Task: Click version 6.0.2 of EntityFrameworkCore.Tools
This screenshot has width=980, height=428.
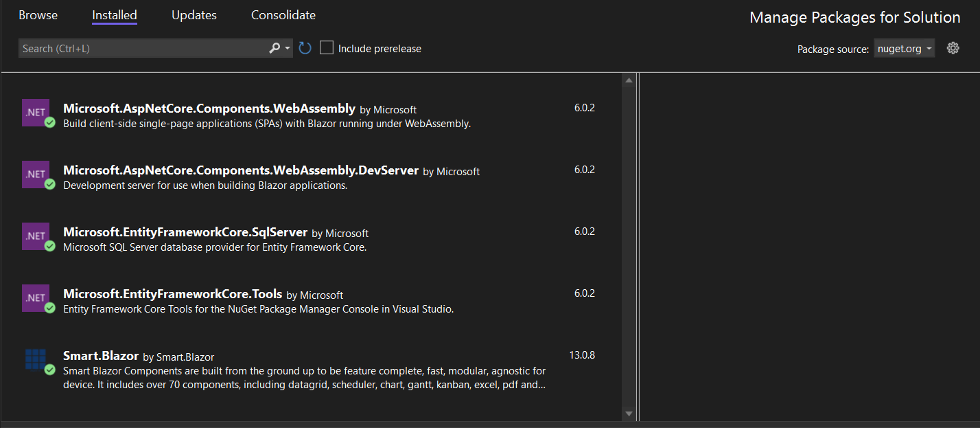Action: click(585, 293)
